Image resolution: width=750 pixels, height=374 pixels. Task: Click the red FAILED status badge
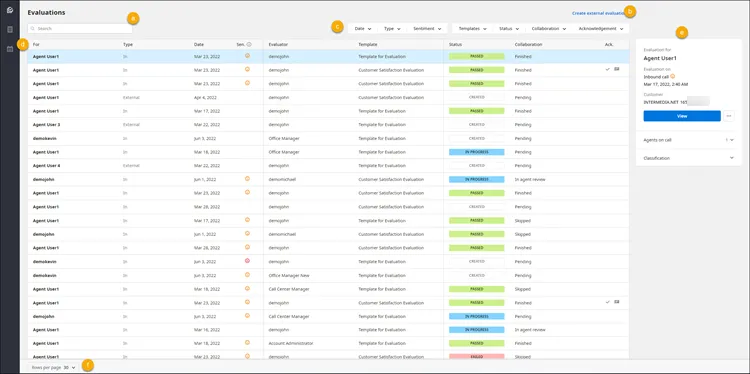[476, 356]
